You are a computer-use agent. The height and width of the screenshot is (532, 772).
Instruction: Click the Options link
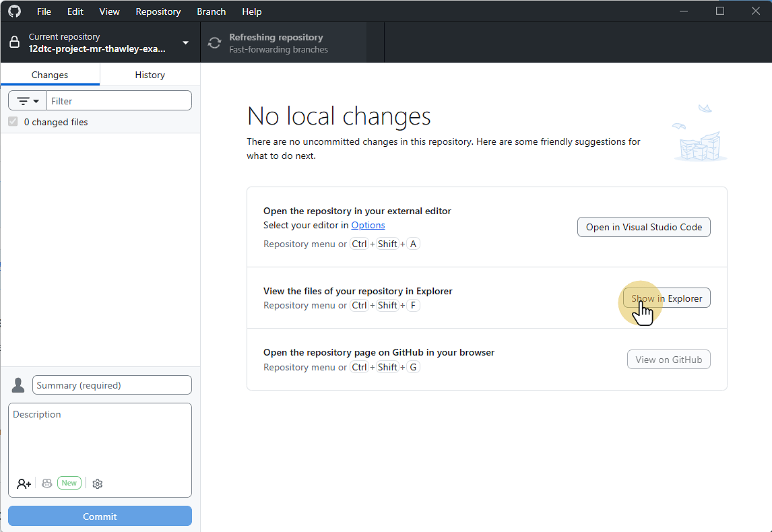[368, 225]
